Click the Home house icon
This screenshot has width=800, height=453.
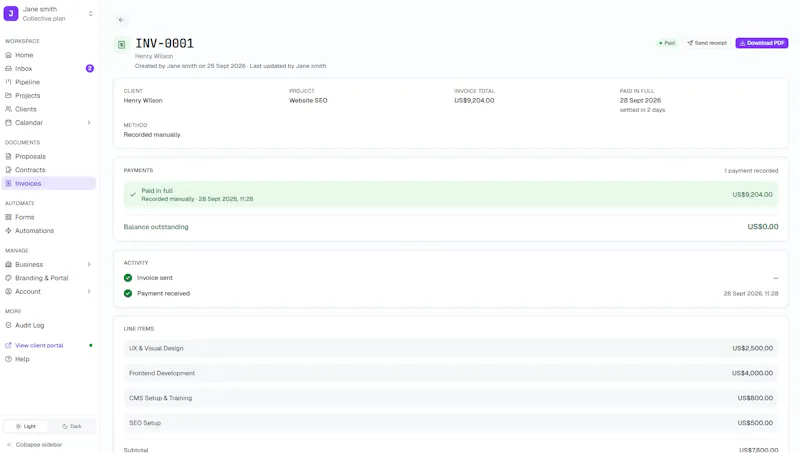(8, 55)
